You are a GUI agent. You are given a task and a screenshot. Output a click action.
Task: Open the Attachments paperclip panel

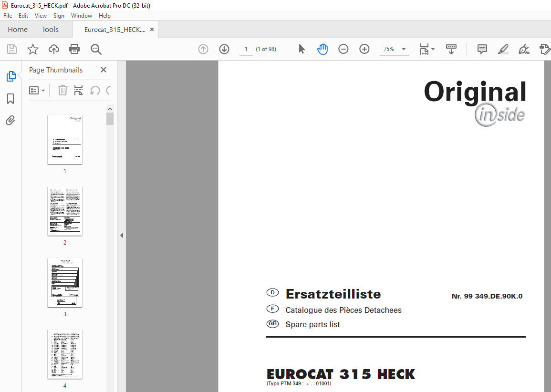[10, 121]
